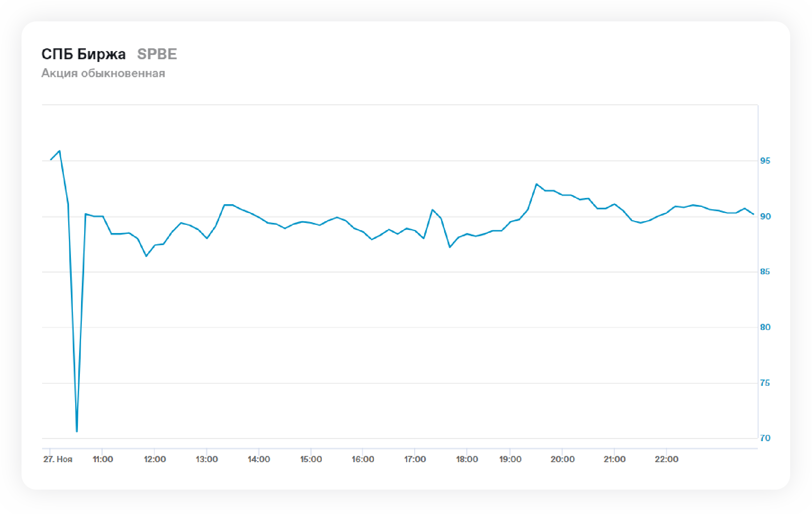
Task: Click the 17:00 time axis label
Action: 415,459
